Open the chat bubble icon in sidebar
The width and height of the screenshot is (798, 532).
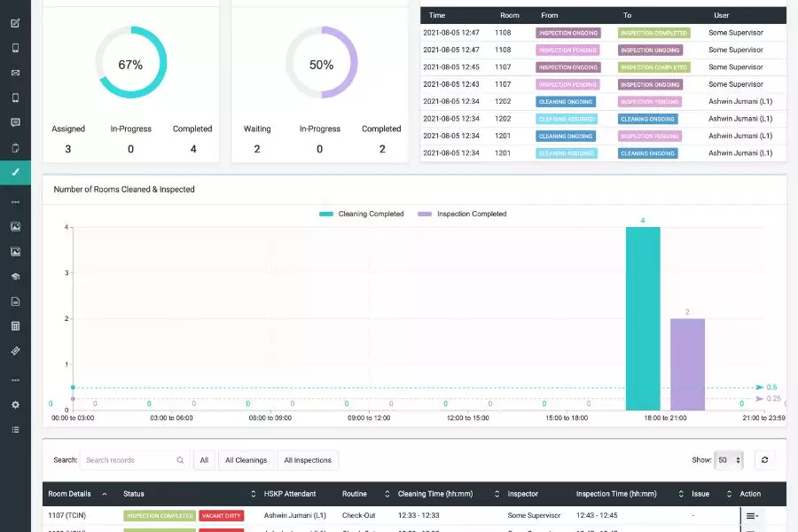click(x=15, y=122)
